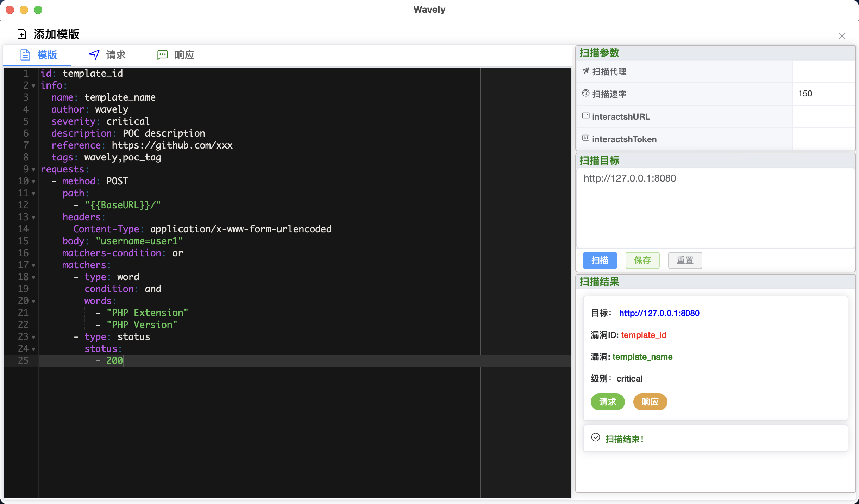The width and height of the screenshot is (859, 504).
Task: Click the 扫描代理 value field
Action: point(824,71)
